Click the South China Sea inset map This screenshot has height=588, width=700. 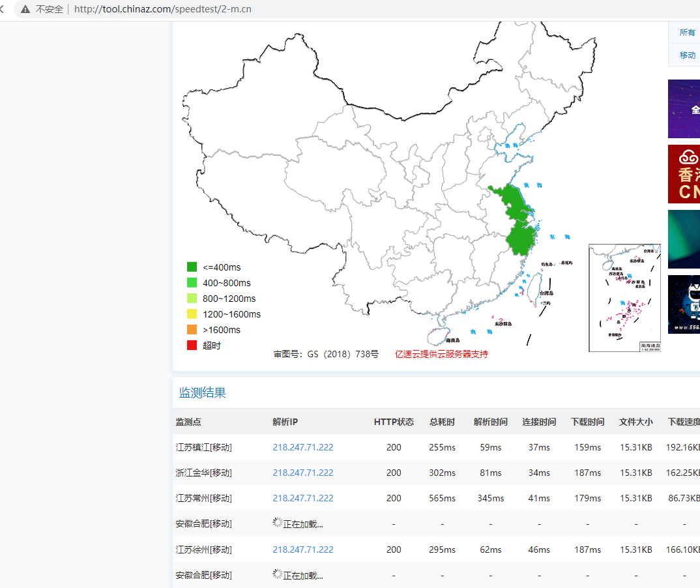(x=624, y=298)
